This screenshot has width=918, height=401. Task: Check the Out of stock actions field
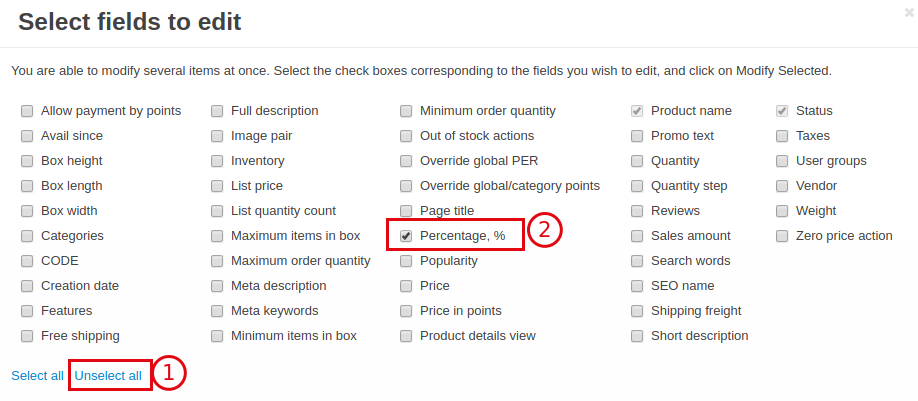point(406,136)
